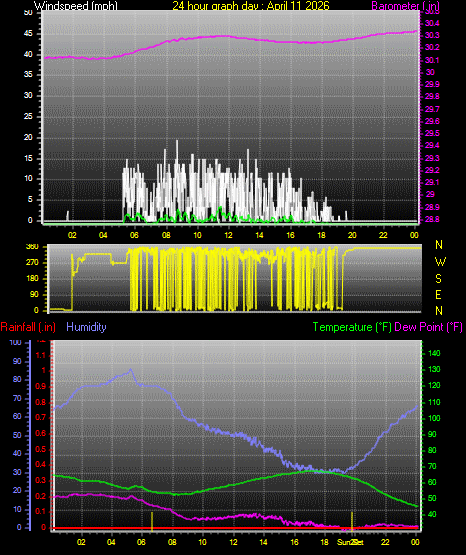Select the Humidity legend label

(x=86, y=327)
